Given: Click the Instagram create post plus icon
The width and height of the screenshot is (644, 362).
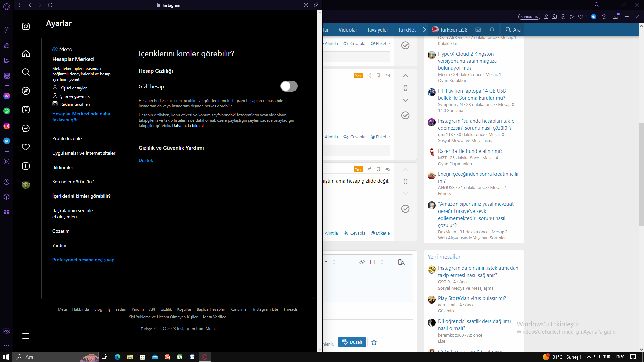Looking at the screenshot, I should [x=26, y=166].
